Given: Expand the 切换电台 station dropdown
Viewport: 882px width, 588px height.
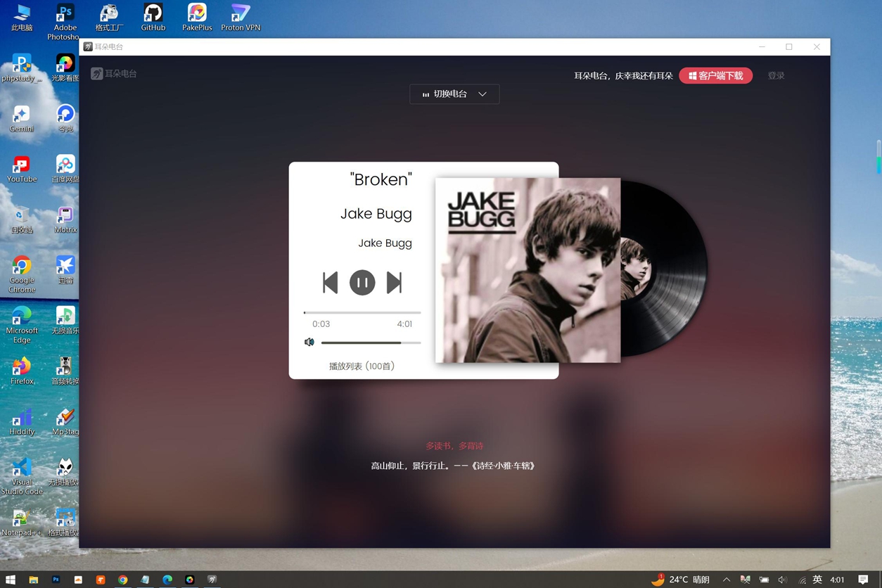Looking at the screenshot, I should coord(454,94).
